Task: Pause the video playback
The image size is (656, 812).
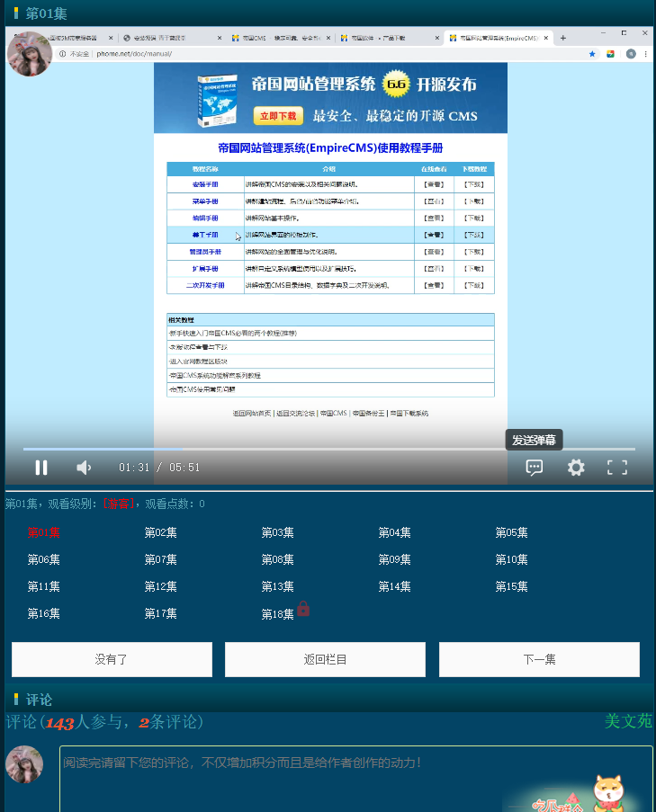Action: 41,468
